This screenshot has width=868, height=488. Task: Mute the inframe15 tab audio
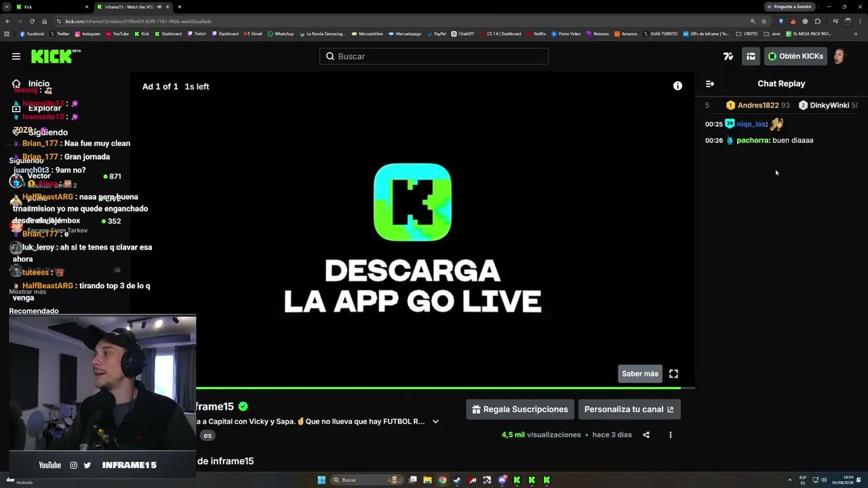(x=159, y=7)
